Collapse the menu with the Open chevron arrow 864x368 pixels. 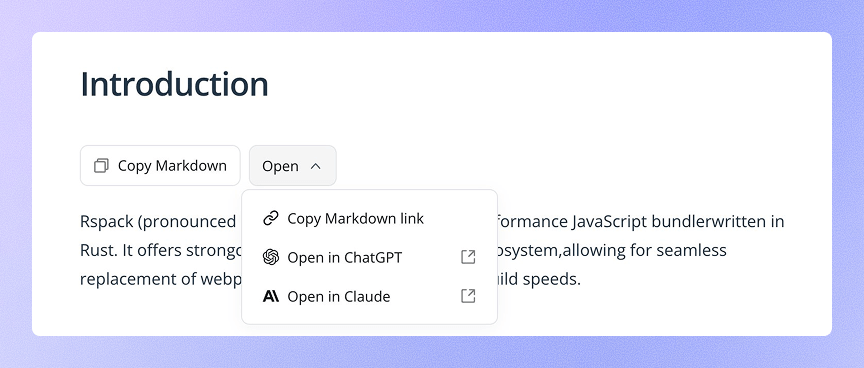[316, 166]
